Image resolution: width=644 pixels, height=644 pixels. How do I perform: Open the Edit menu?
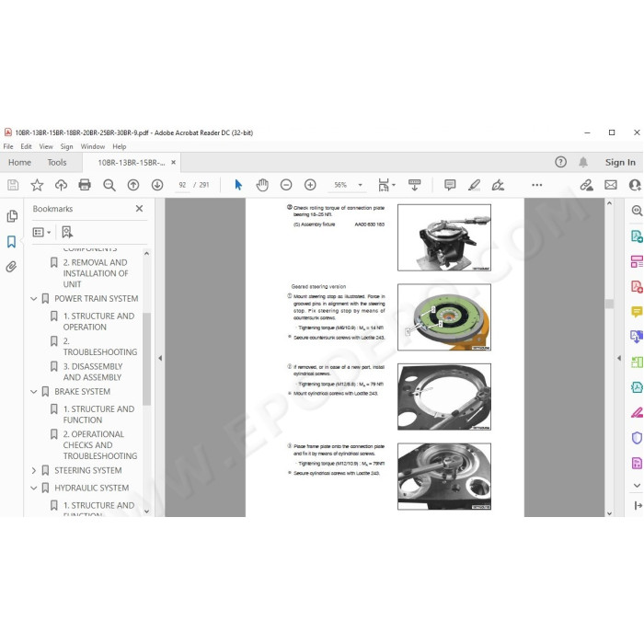[26, 146]
